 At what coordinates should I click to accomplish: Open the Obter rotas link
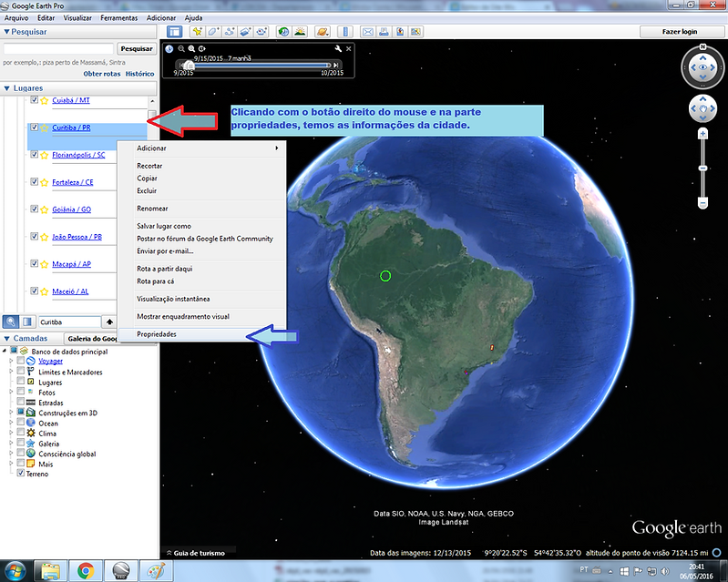click(x=102, y=74)
